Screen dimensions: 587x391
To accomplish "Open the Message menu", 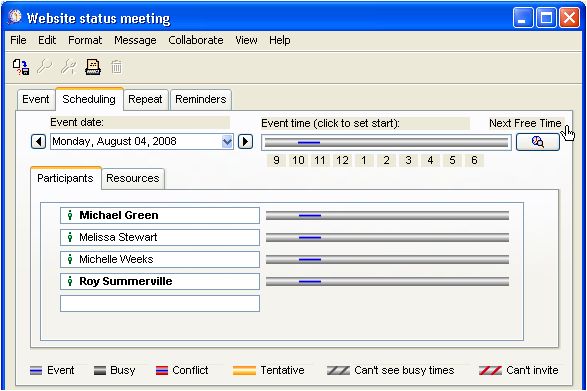I will click(135, 40).
